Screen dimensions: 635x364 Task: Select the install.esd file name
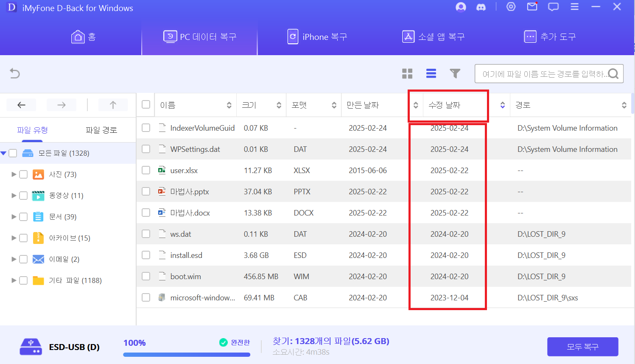coord(186,255)
